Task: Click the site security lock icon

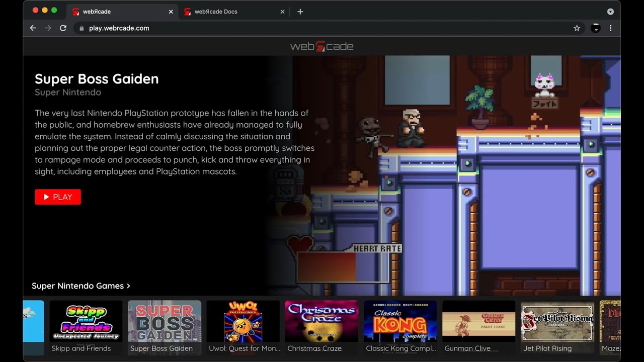Action: pos(82,28)
